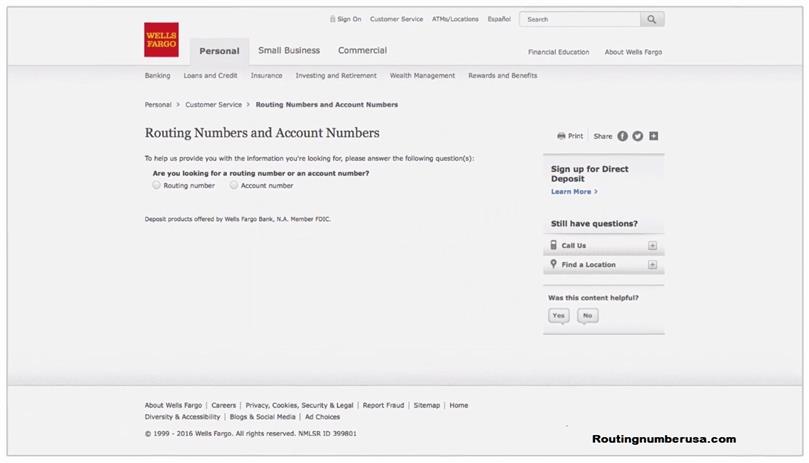Open the Diversity & Accessibility link

point(183,417)
